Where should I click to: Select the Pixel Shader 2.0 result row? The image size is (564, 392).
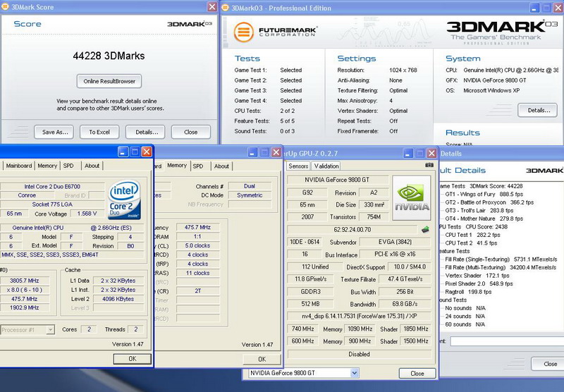click(479, 283)
